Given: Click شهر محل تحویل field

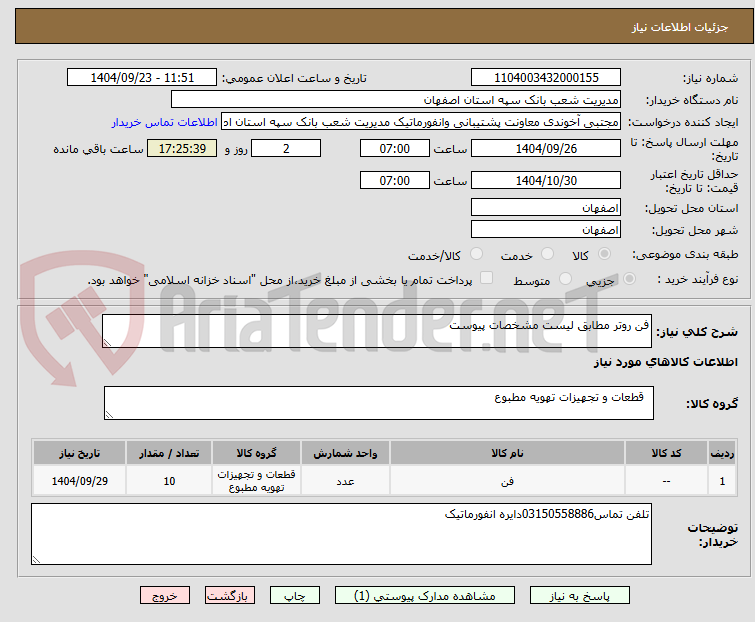Looking at the screenshot, I should [x=546, y=230].
